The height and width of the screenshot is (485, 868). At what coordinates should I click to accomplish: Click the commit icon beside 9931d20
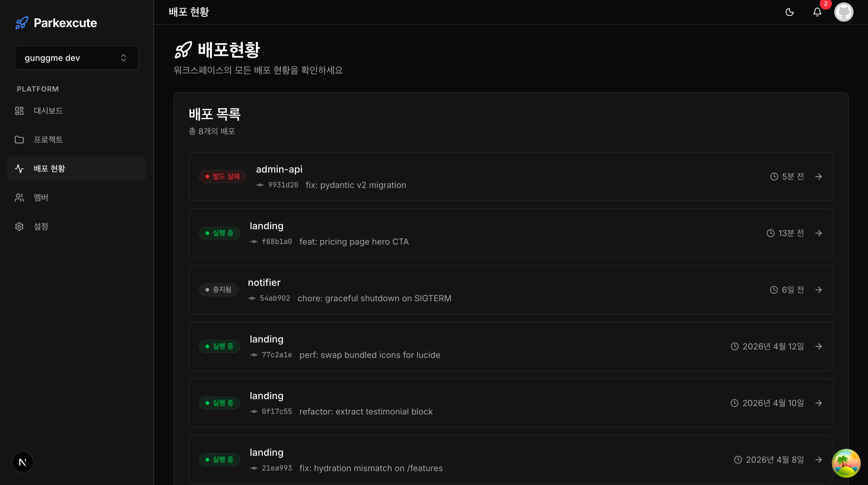tap(259, 185)
